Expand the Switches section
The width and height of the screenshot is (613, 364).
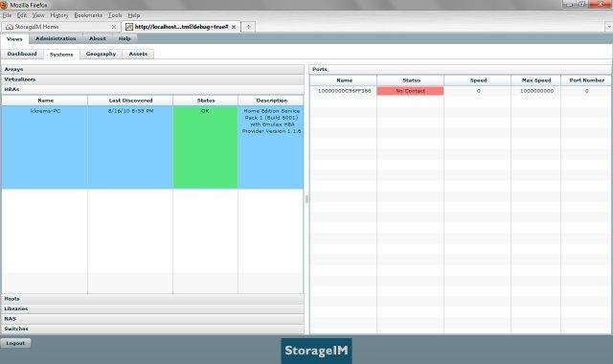(153, 329)
